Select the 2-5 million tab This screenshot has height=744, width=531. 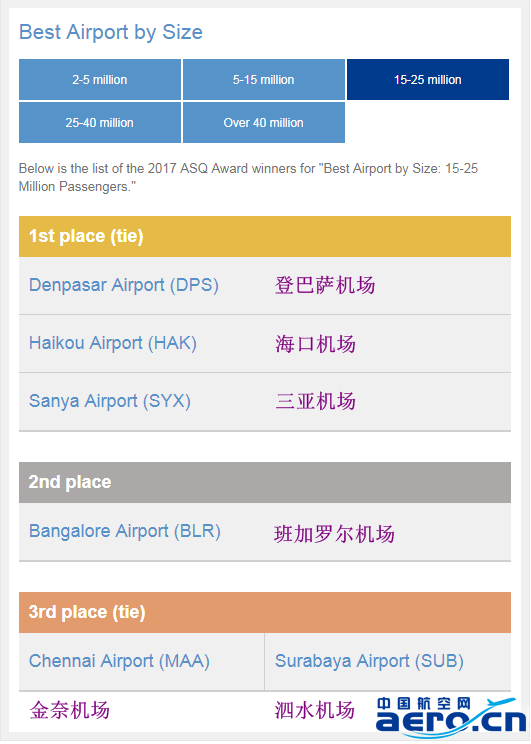(x=100, y=80)
